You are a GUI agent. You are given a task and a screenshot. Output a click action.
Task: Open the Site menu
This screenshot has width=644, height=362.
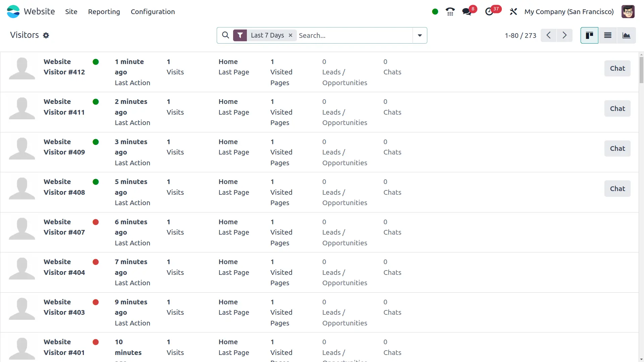pyautogui.click(x=71, y=12)
